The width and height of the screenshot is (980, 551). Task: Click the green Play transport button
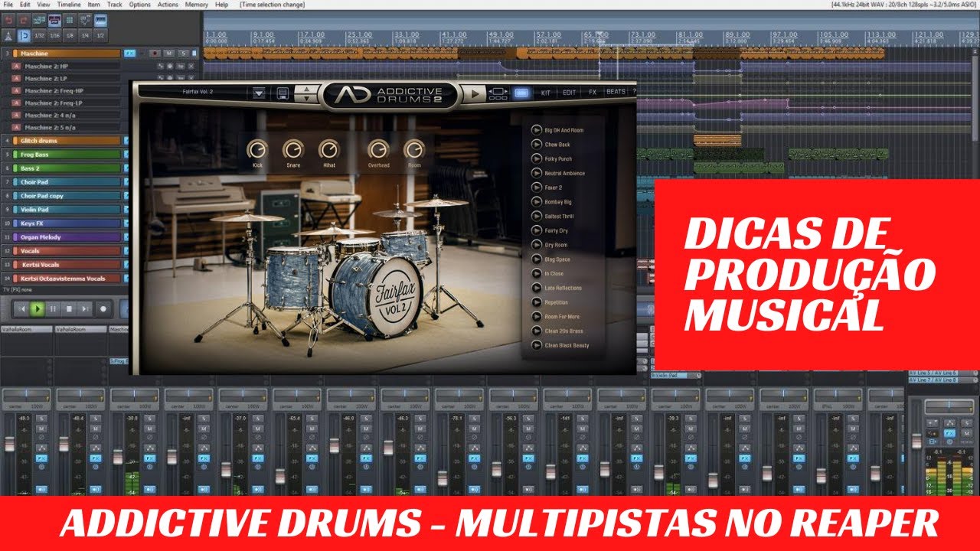click(x=37, y=309)
